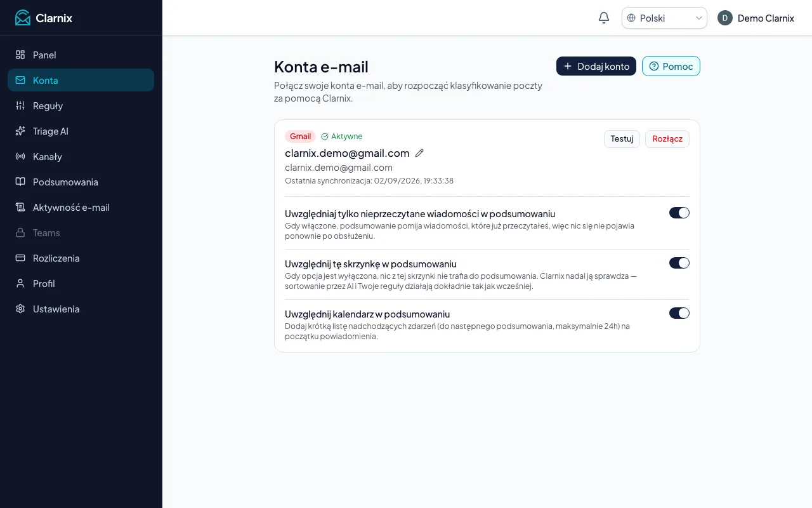Open Podsumowania in sidebar
This screenshot has height=508, width=812.
pos(81,182)
